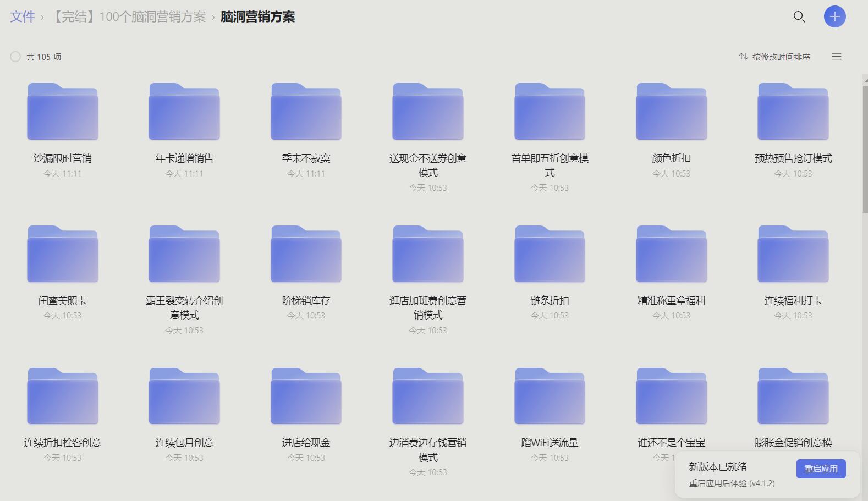
Task: Click the search magnifier icon
Action: click(799, 17)
